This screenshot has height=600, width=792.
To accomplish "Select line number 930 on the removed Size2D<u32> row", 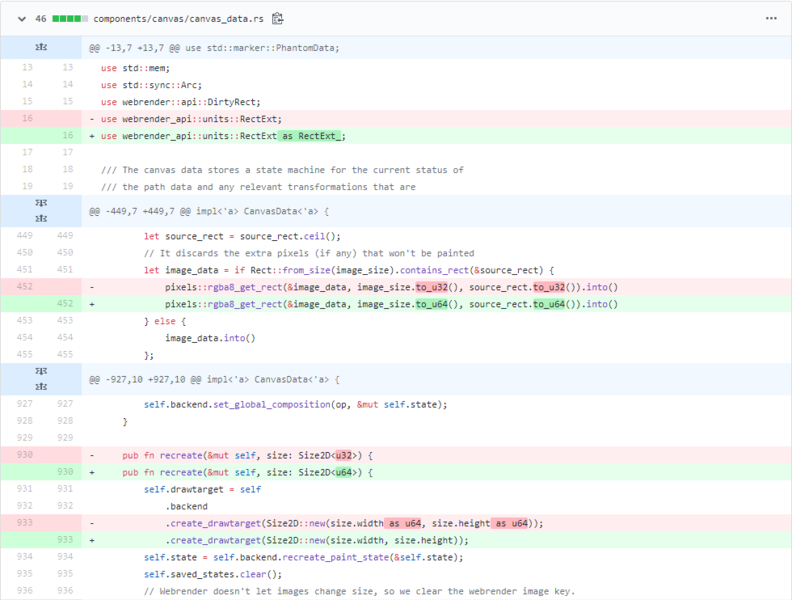I will (x=25, y=455).
